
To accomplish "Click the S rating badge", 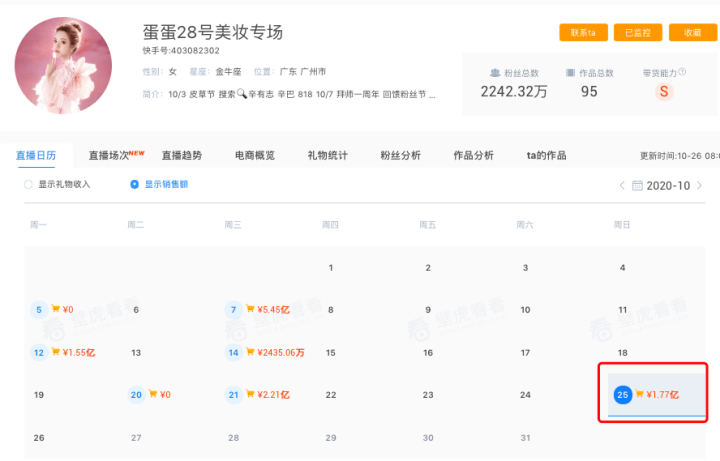I will [x=664, y=92].
